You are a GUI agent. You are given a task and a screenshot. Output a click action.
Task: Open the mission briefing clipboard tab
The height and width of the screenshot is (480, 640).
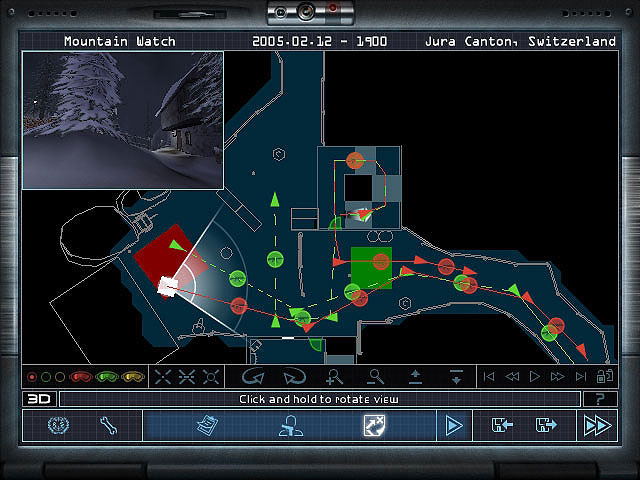(209, 425)
